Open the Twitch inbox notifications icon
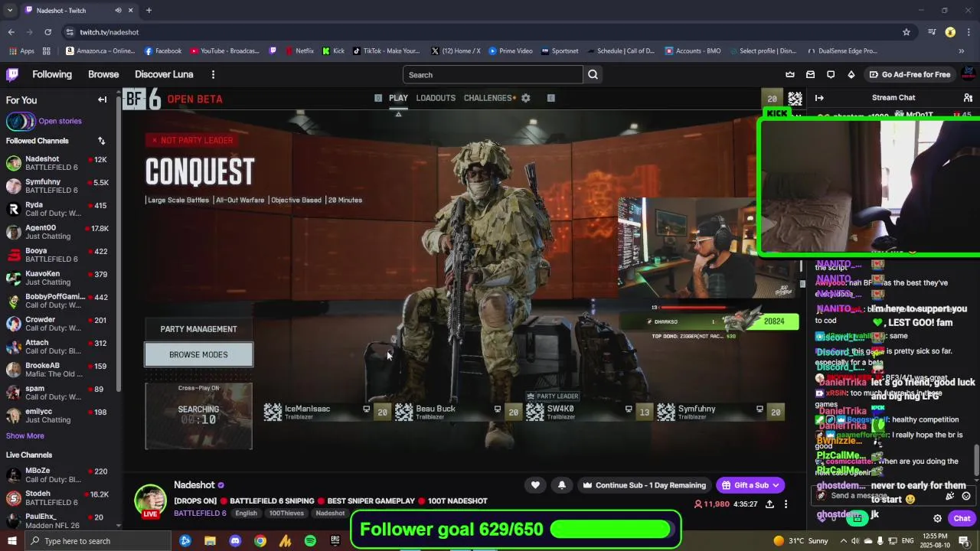The image size is (980, 551). pyautogui.click(x=810, y=74)
